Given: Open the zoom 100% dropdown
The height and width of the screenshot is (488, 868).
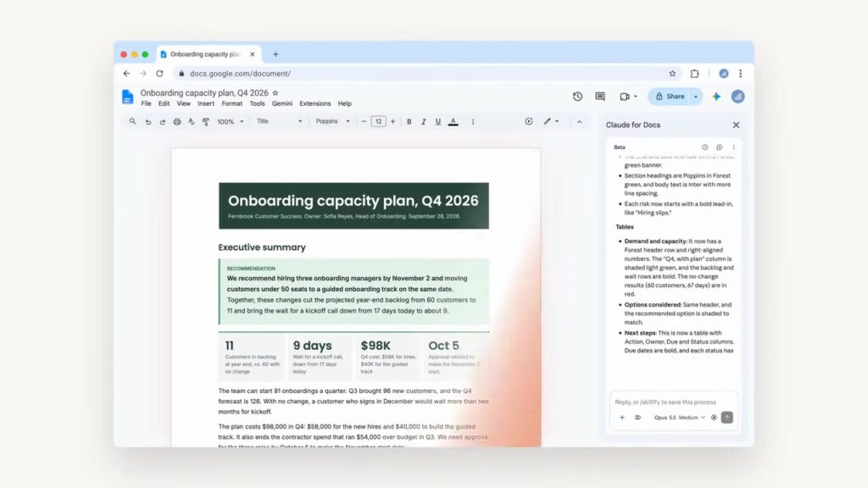Looking at the screenshot, I should [230, 122].
